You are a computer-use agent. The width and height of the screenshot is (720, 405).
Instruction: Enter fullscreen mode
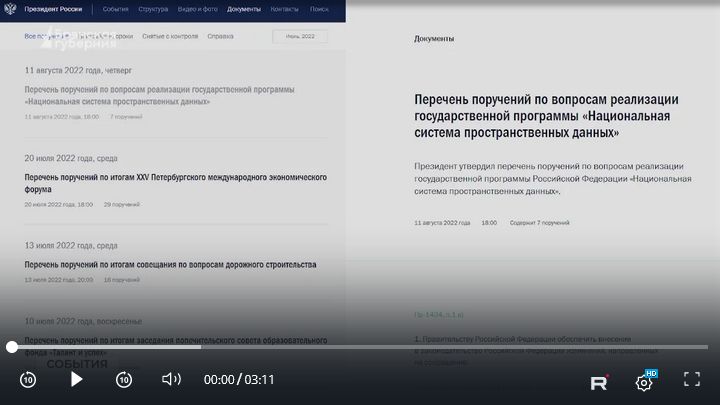click(x=691, y=379)
